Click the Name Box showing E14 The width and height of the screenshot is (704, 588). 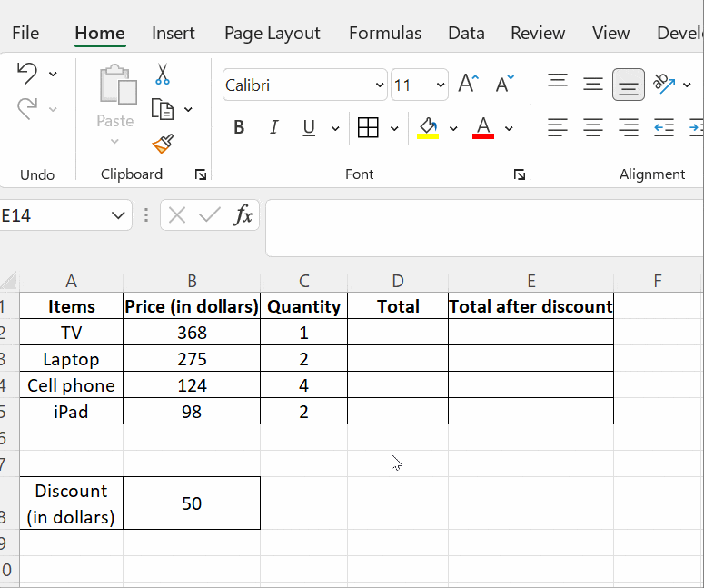[54, 215]
